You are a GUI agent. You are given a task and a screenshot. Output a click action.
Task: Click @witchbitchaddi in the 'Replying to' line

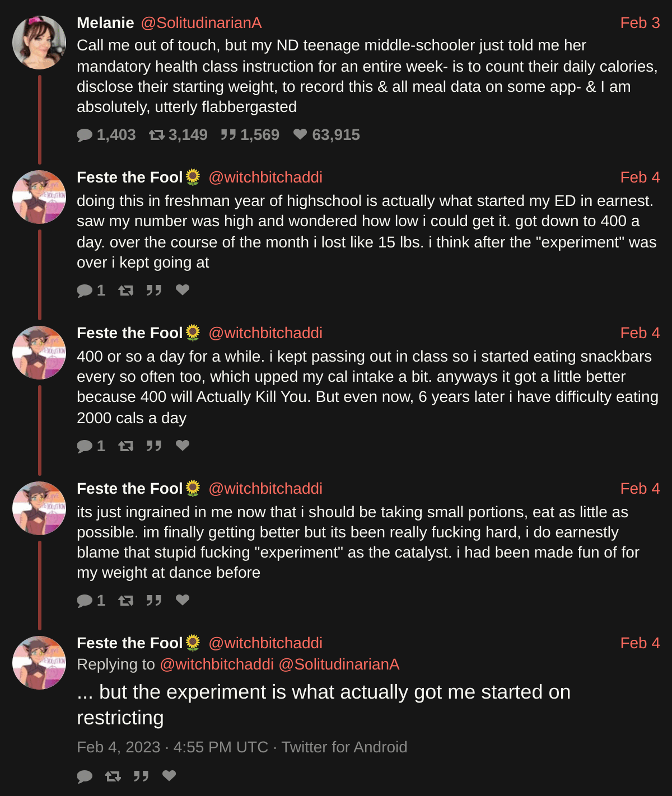coord(217,664)
